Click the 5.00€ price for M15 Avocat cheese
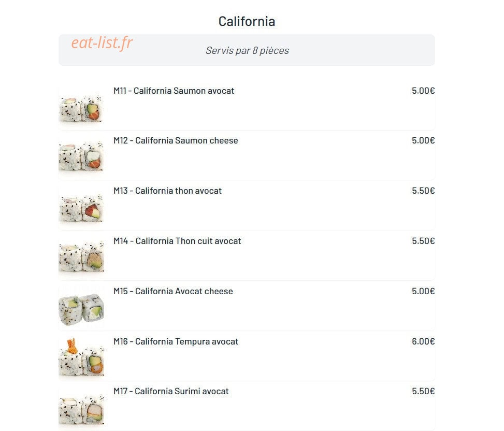This screenshot has width=504, height=431. click(x=423, y=291)
